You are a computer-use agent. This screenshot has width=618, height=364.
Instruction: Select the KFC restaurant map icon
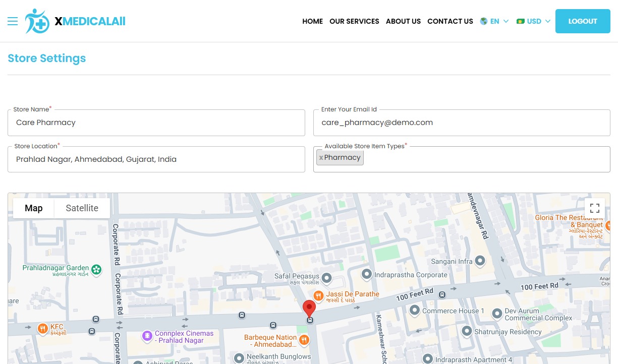[43, 329]
